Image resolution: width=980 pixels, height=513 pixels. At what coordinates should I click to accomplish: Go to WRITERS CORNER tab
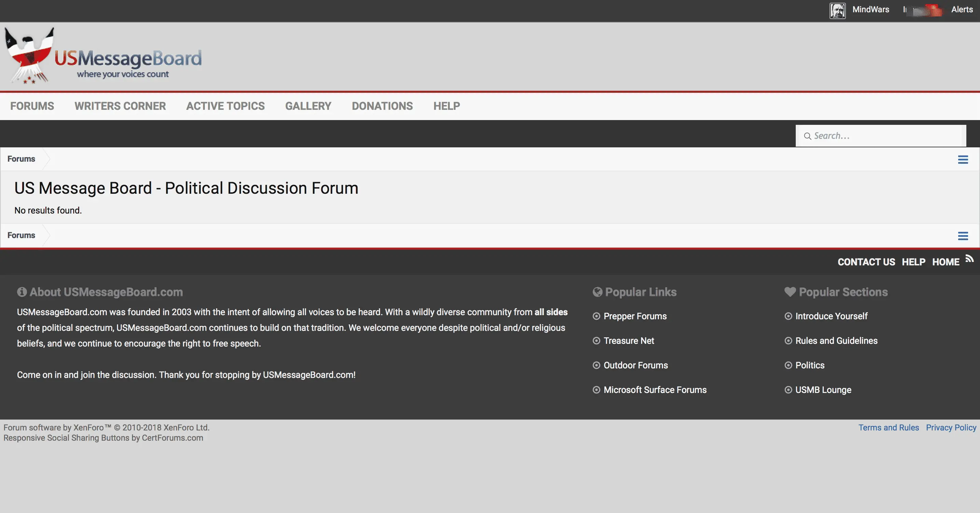pos(120,106)
